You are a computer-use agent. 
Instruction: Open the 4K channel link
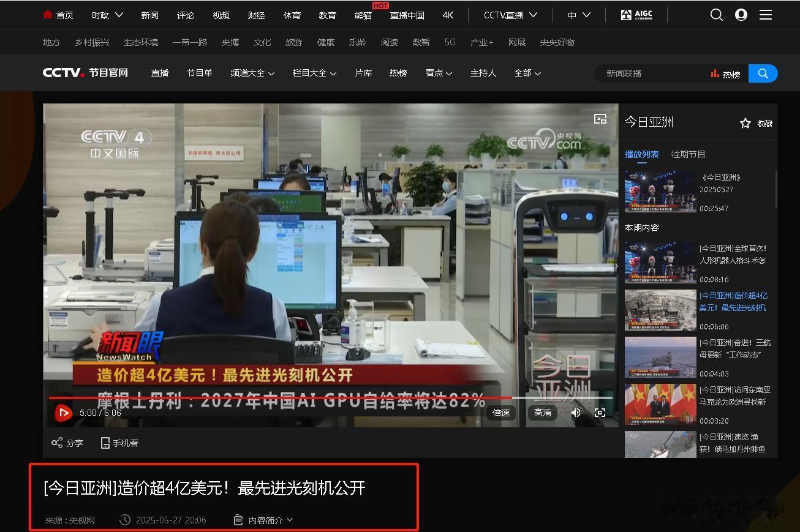pyautogui.click(x=448, y=15)
